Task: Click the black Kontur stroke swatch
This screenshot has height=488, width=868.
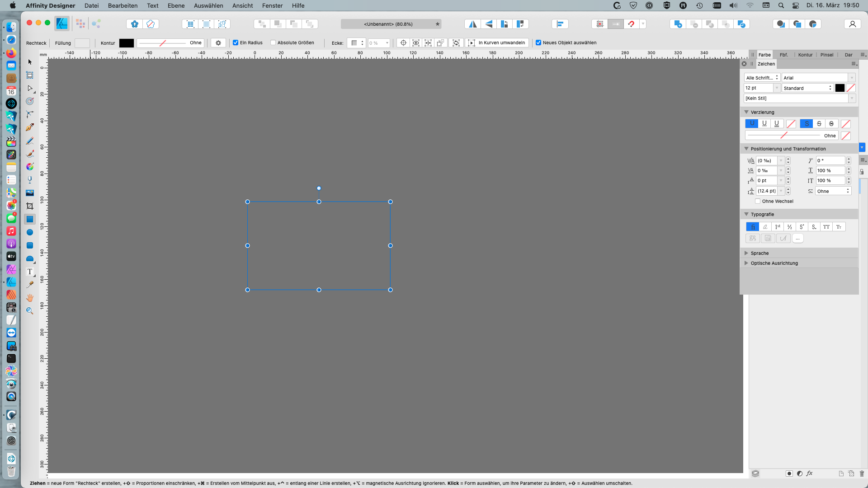Action: click(x=127, y=43)
